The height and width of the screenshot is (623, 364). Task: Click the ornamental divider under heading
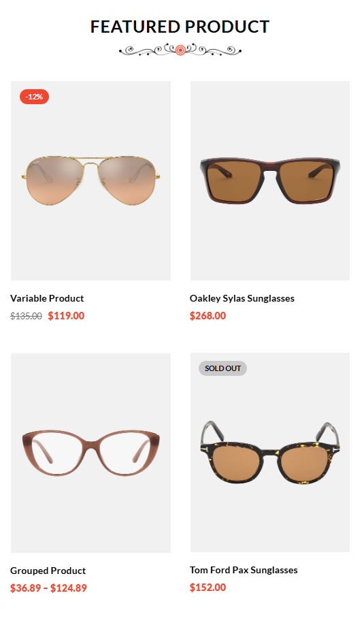pos(180,50)
